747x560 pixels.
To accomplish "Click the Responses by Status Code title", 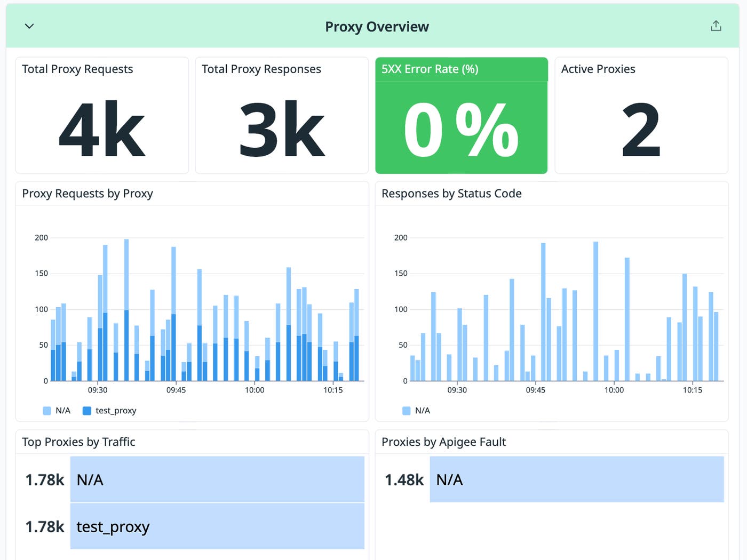I will [451, 194].
